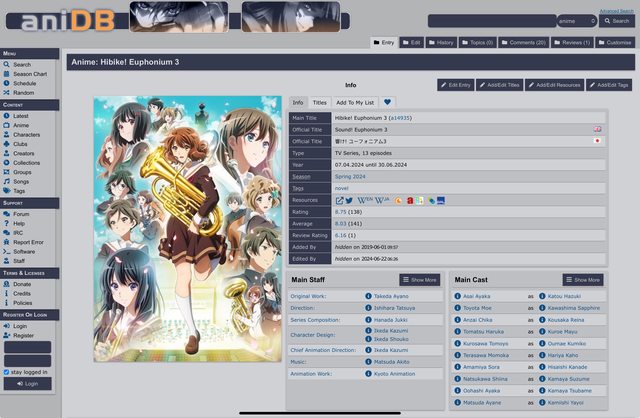Open info icon beside Oumae Kumiko
Viewport: 640px width, 418px height.
(542, 343)
